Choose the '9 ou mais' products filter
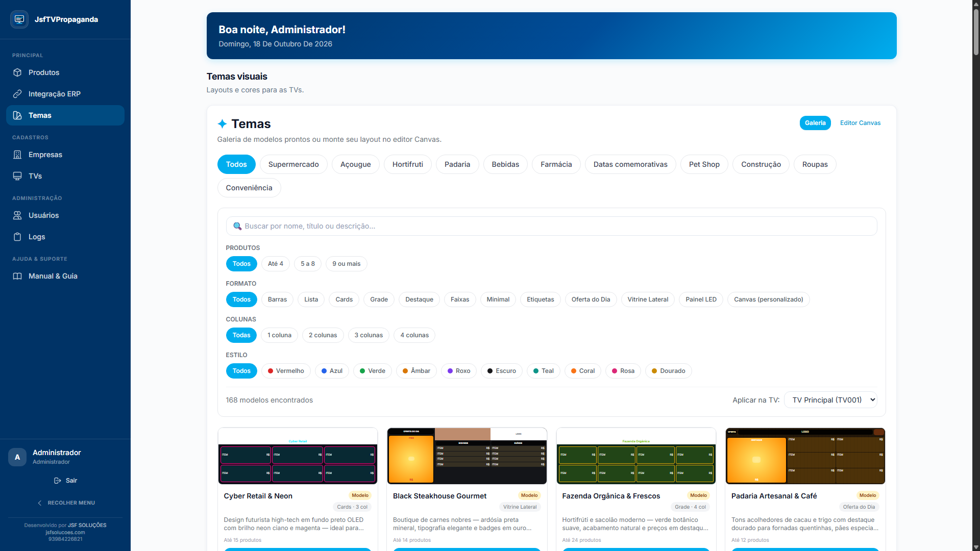 pos(347,264)
